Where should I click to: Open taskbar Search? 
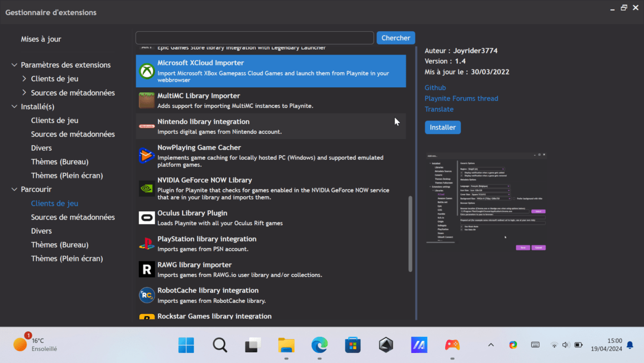220,345
